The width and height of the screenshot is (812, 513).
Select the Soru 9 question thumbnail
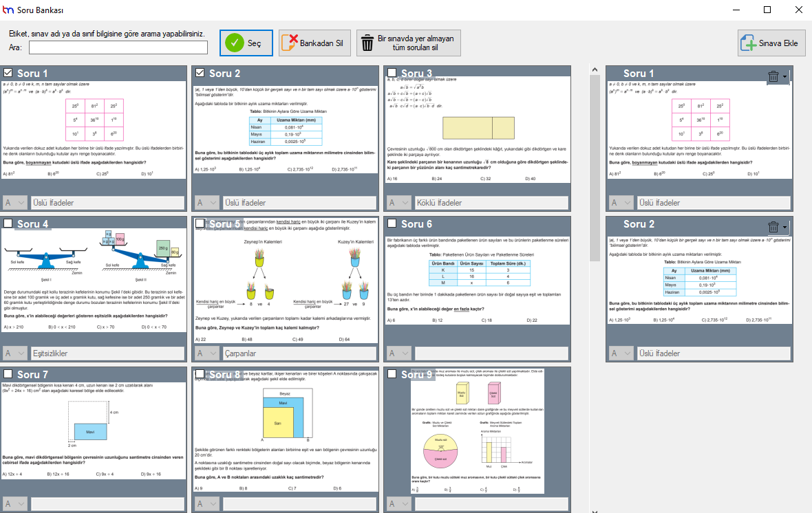click(476, 432)
